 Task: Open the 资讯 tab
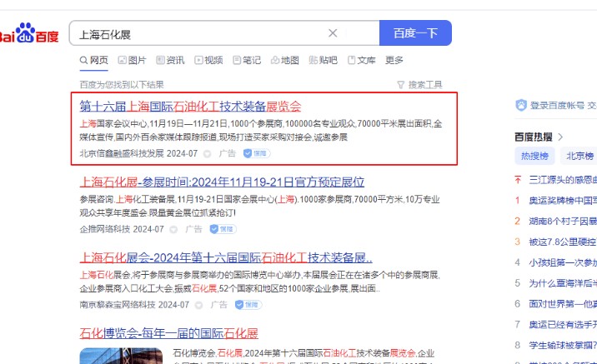coord(170,60)
